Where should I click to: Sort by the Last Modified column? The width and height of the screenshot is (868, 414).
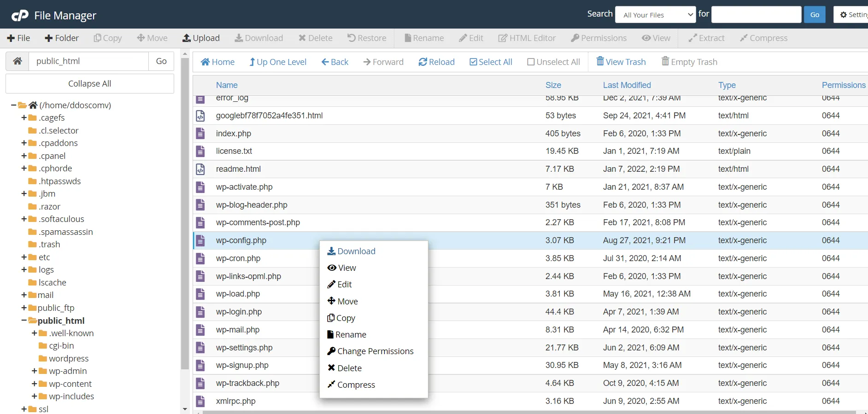(627, 85)
